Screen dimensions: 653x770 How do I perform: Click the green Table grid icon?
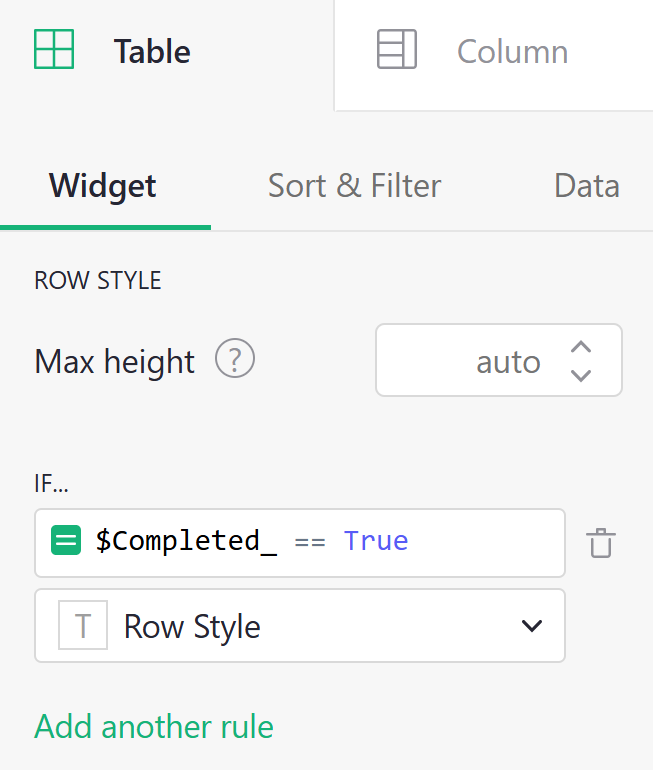click(54, 49)
